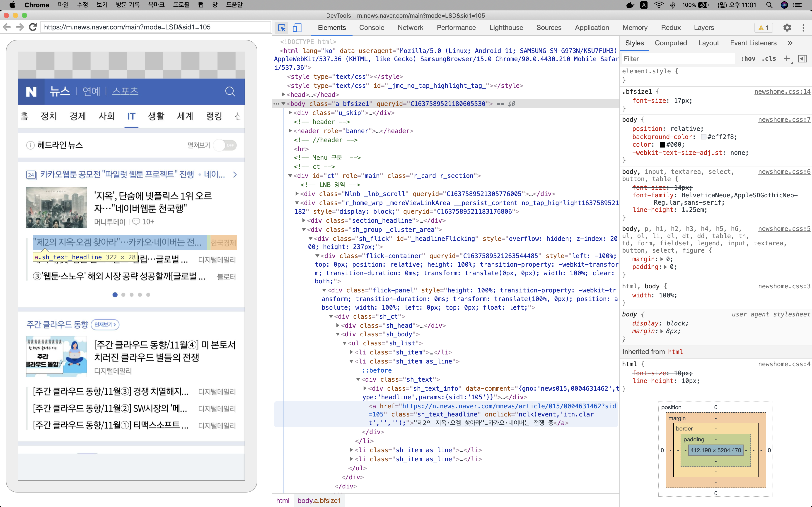Activate the inspect element picker icon
812x507 pixels.
tap(282, 27)
